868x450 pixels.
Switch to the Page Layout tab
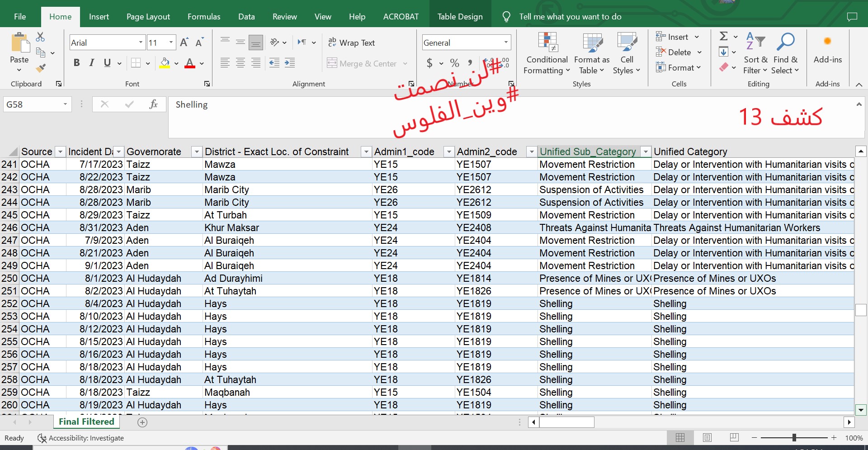[x=148, y=17]
